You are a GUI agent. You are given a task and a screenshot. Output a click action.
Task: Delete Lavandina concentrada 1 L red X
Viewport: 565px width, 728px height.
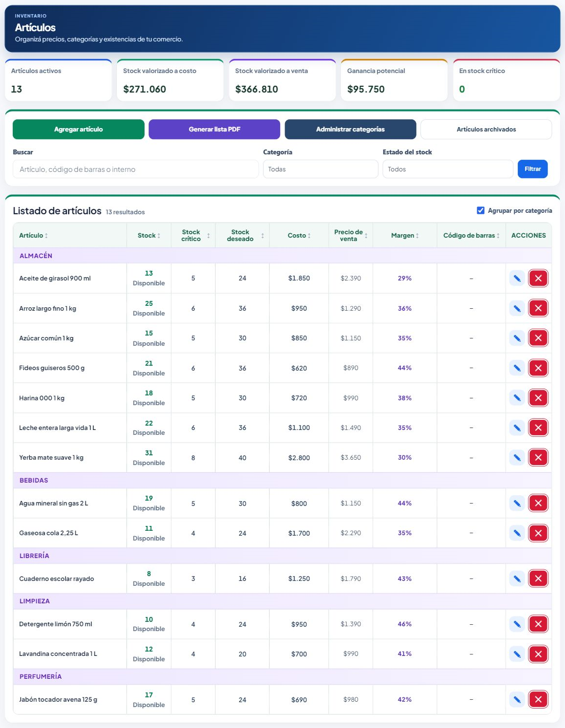coord(538,654)
